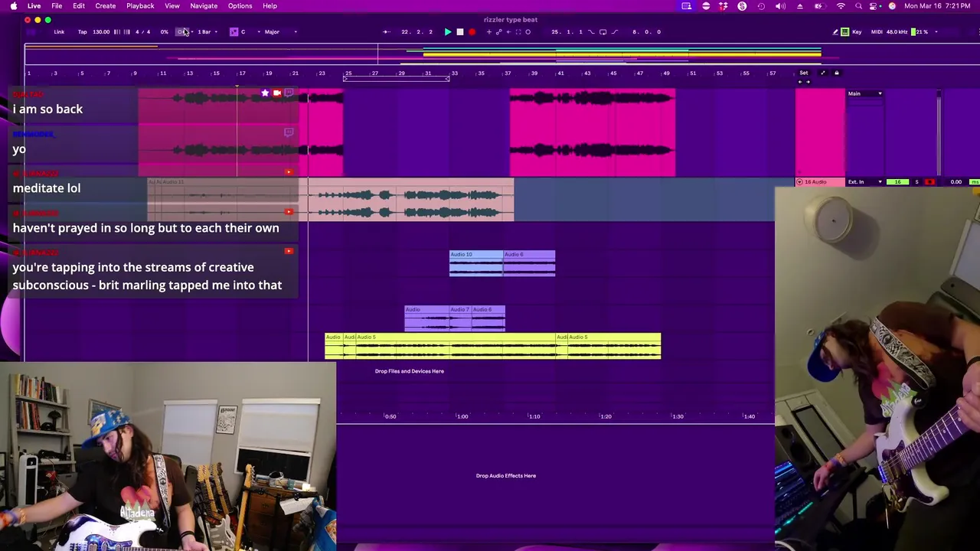Select the blue Audio 10 clip
The height and width of the screenshot is (551, 980).
click(x=475, y=262)
